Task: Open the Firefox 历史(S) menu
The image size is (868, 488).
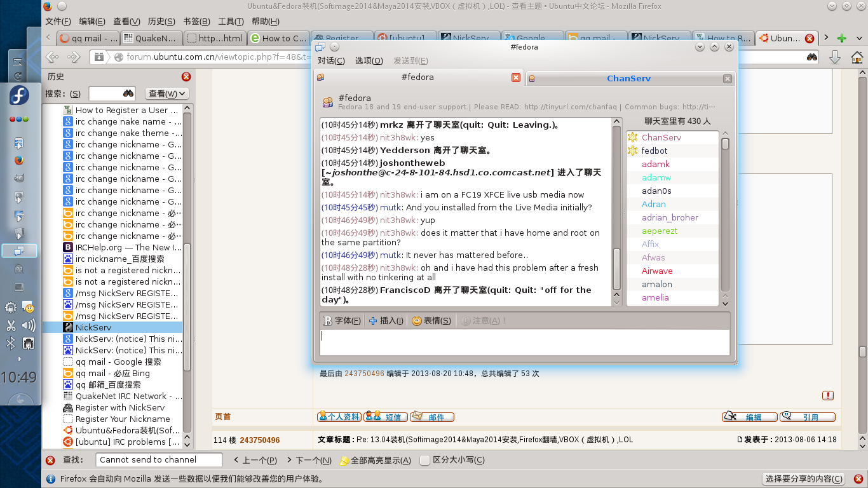Action: point(161,22)
